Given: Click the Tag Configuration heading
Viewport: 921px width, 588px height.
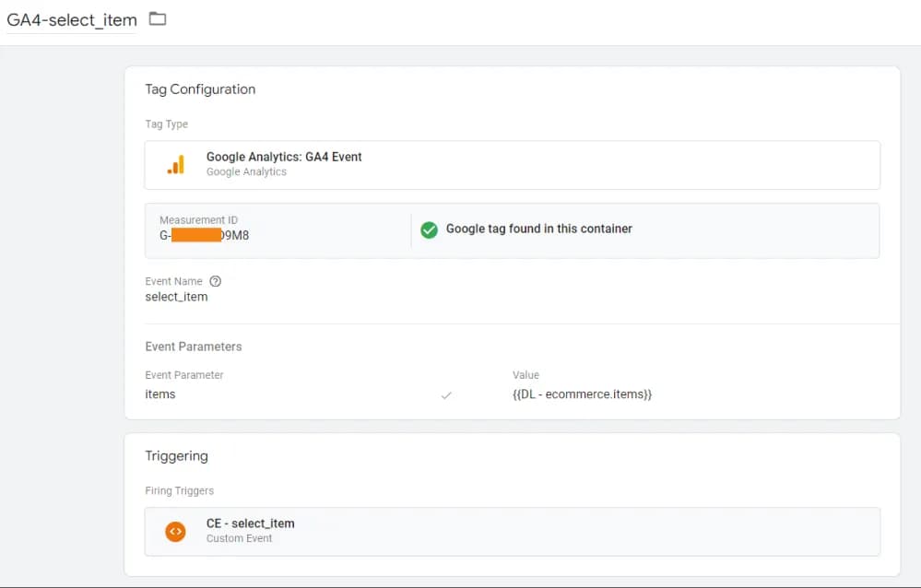Looking at the screenshot, I should click(200, 89).
